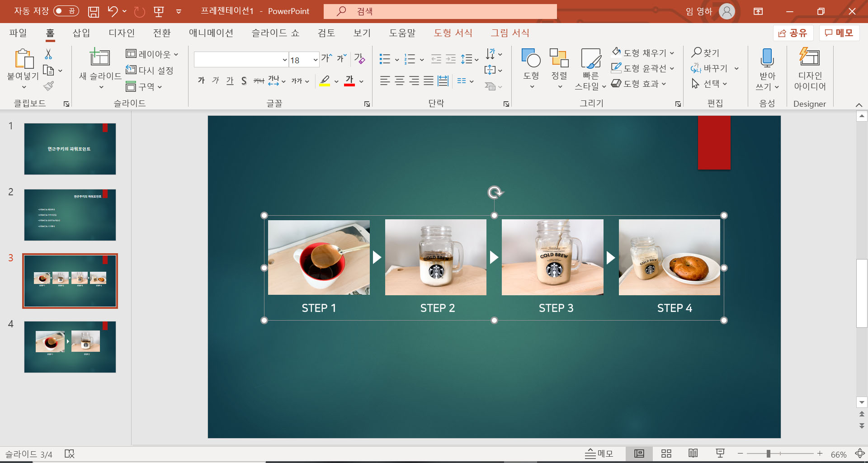Click the Copy icon in clipboard group
This screenshot has width=868, height=463.
click(x=48, y=71)
